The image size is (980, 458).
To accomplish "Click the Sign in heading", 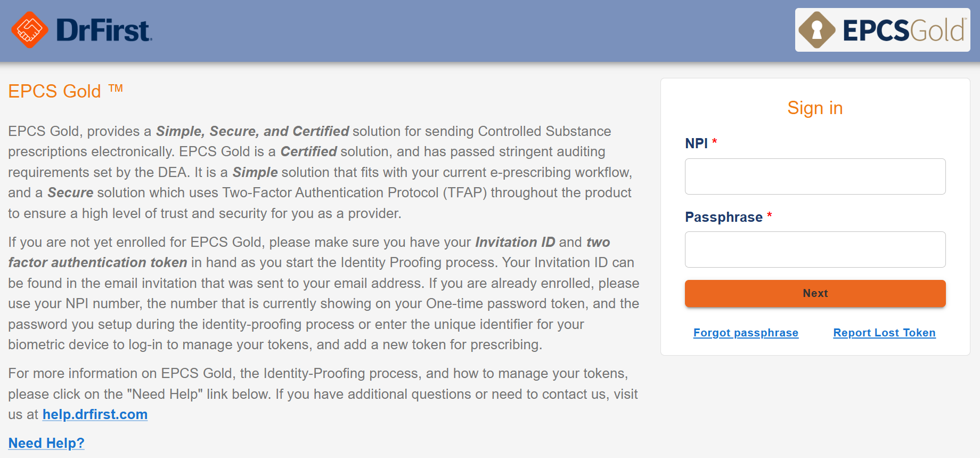I will [x=815, y=108].
